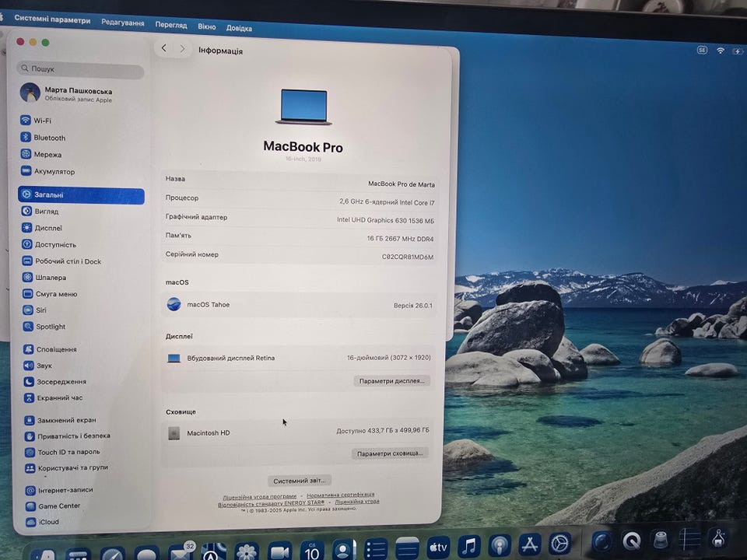Open Touch ID та пароль settings
The width and height of the screenshot is (747, 560).
(x=62, y=452)
